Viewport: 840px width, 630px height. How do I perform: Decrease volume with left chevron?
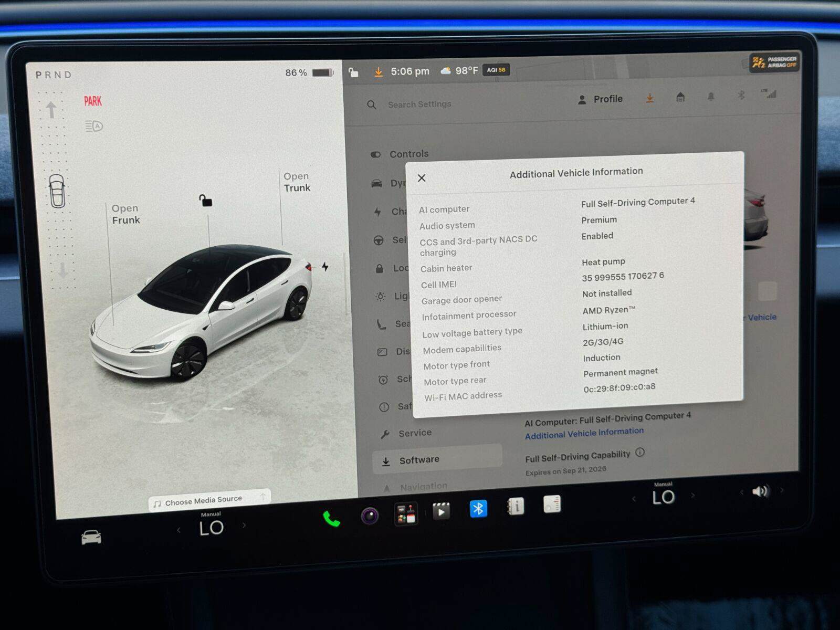click(741, 492)
